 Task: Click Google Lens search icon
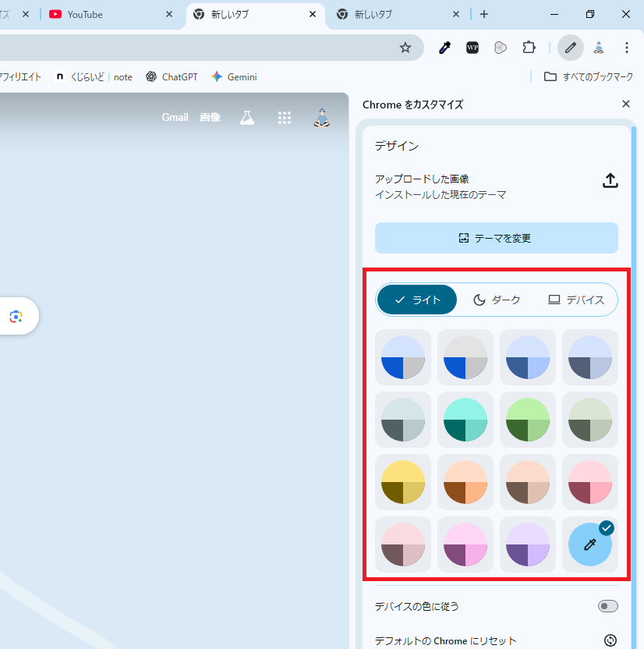click(x=16, y=316)
